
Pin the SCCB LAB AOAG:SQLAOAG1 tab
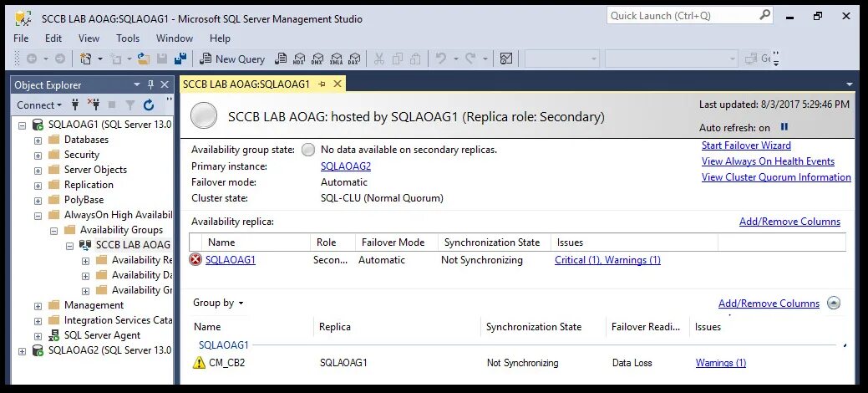323,84
